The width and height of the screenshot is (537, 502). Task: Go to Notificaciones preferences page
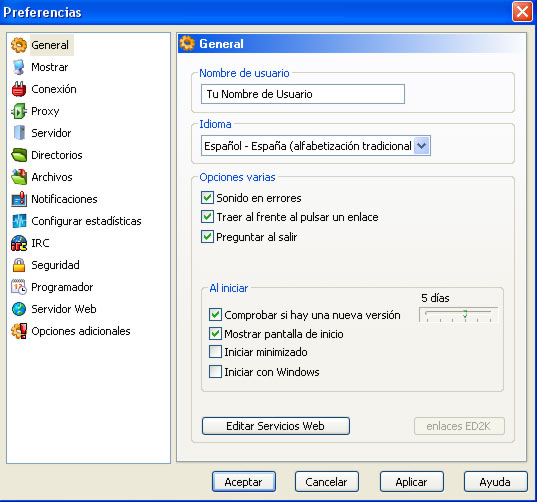pos(64,199)
